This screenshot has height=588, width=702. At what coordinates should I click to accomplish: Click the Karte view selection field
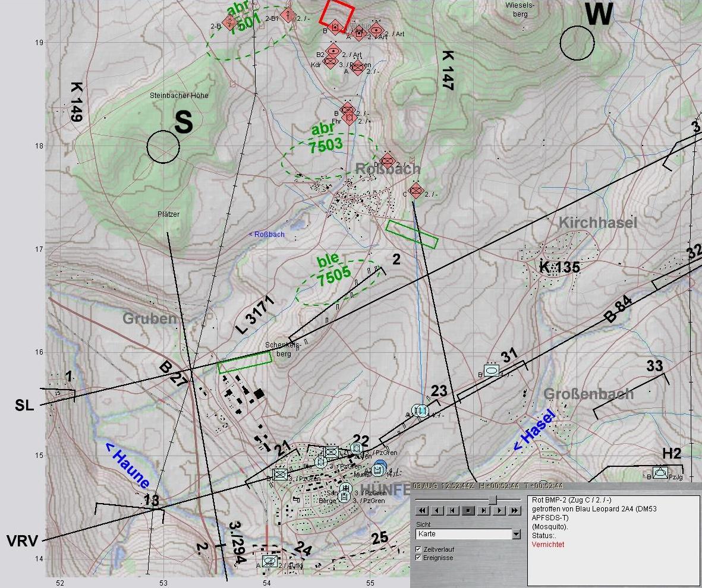click(464, 535)
